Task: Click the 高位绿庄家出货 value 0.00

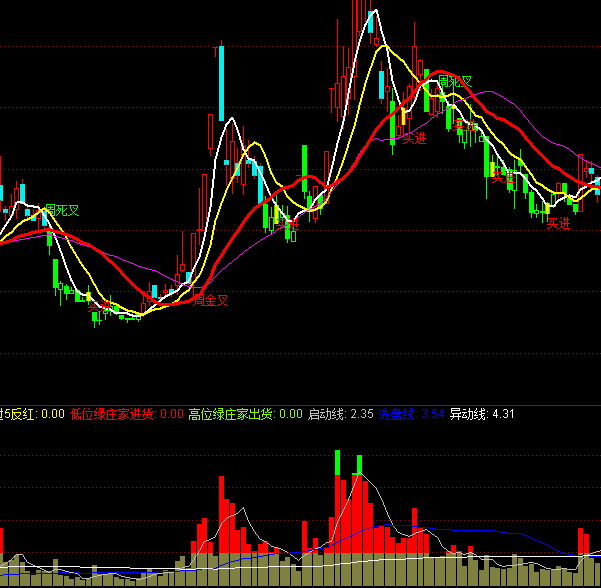Action: coord(290,414)
